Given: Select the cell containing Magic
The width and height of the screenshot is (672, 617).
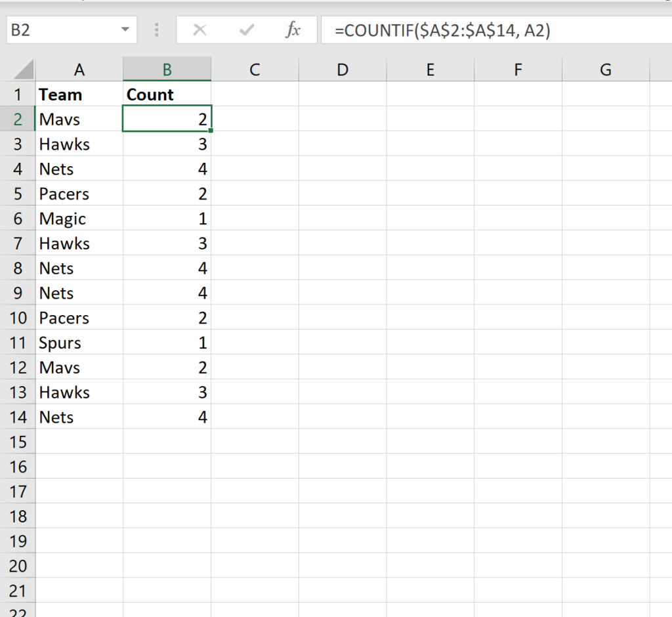Looking at the screenshot, I should point(79,219).
